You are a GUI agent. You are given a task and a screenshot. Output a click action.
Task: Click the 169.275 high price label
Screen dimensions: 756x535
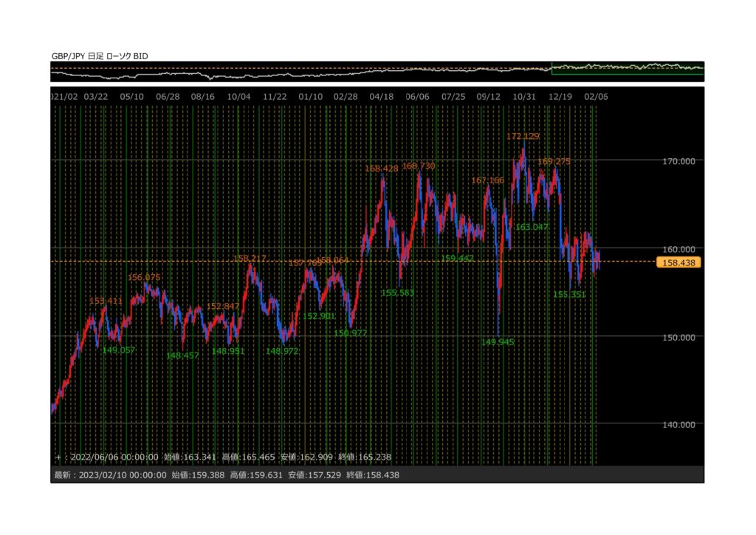coord(554,161)
